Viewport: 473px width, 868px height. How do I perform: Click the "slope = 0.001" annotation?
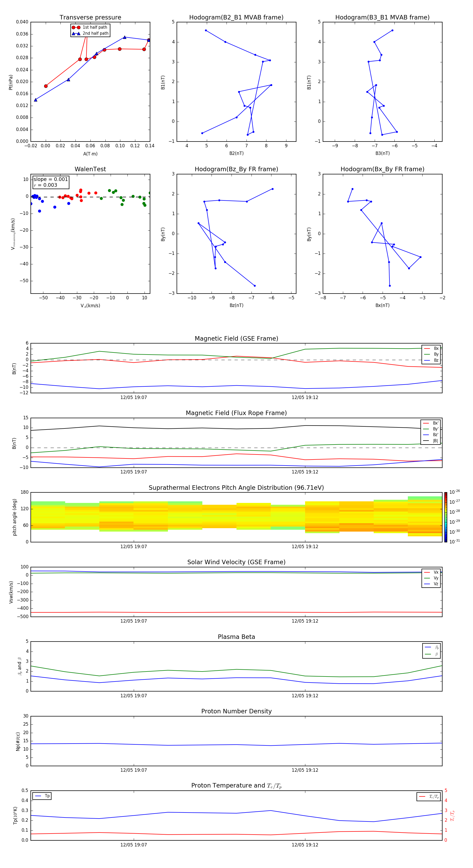tap(50, 179)
